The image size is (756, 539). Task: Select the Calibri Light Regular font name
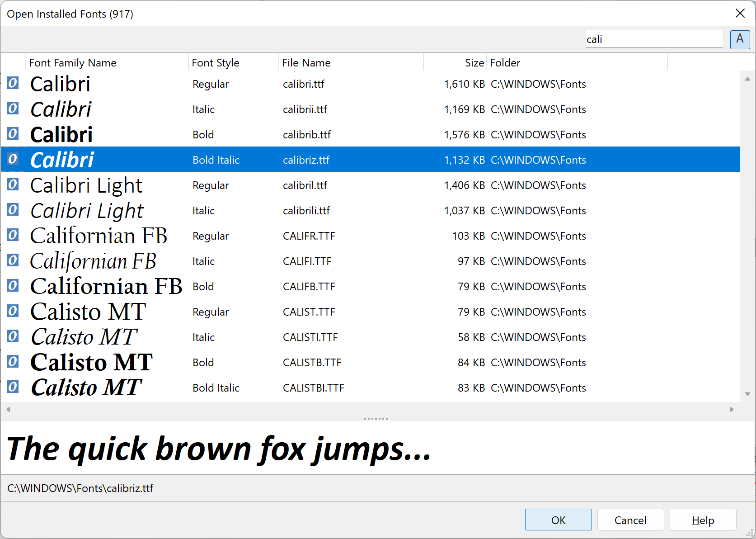tap(86, 185)
